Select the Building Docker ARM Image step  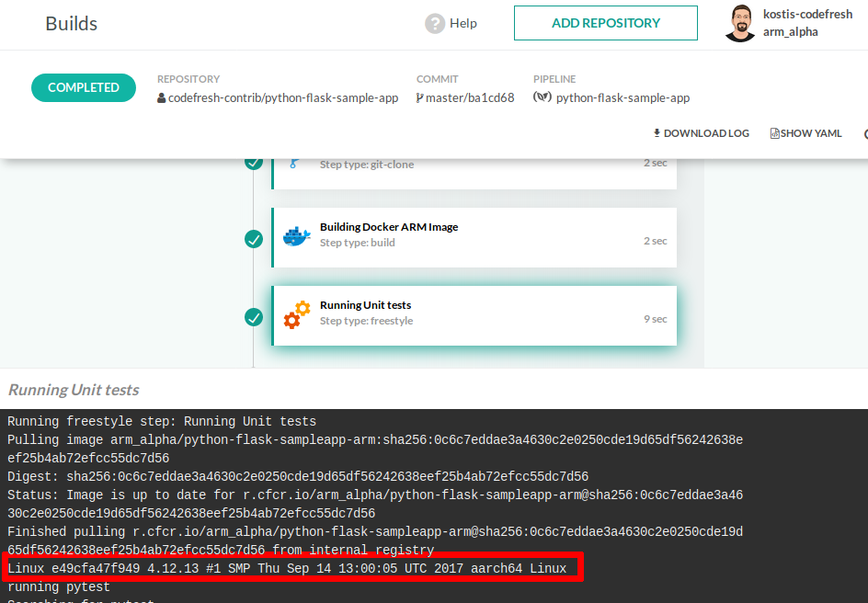coord(474,235)
